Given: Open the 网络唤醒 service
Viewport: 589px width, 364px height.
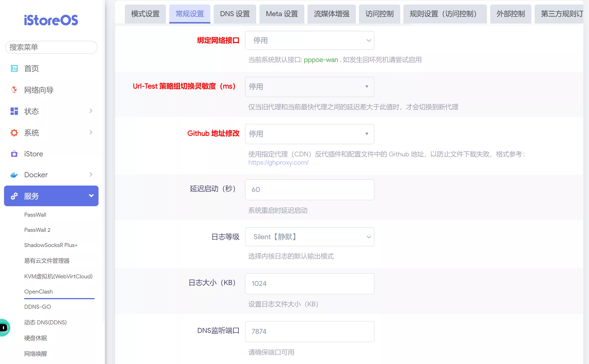Looking at the screenshot, I should tap(35, 354).
